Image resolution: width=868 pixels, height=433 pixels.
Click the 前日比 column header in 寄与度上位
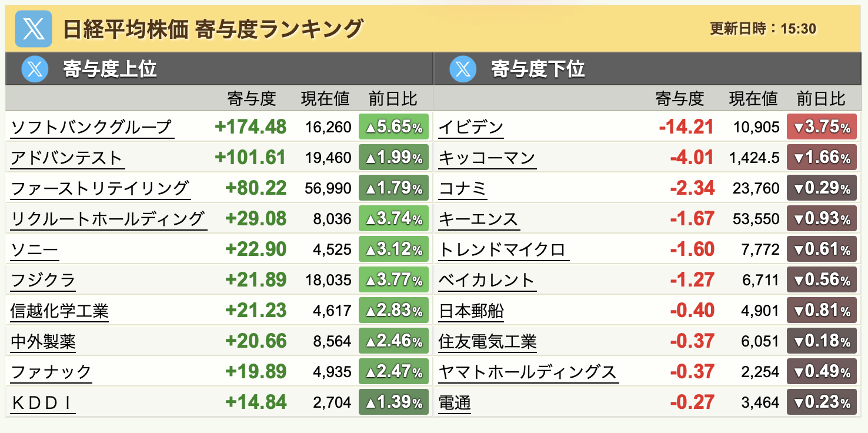coord(393,98)
